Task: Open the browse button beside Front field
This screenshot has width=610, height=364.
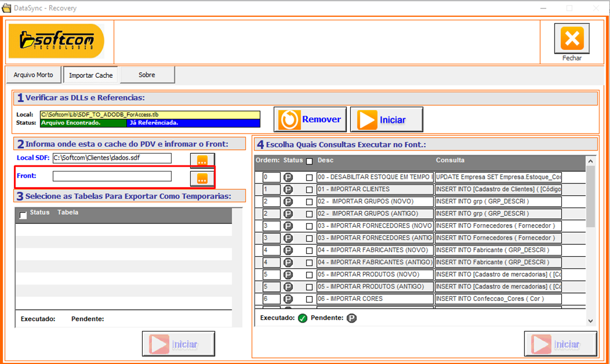Action: 202,178
